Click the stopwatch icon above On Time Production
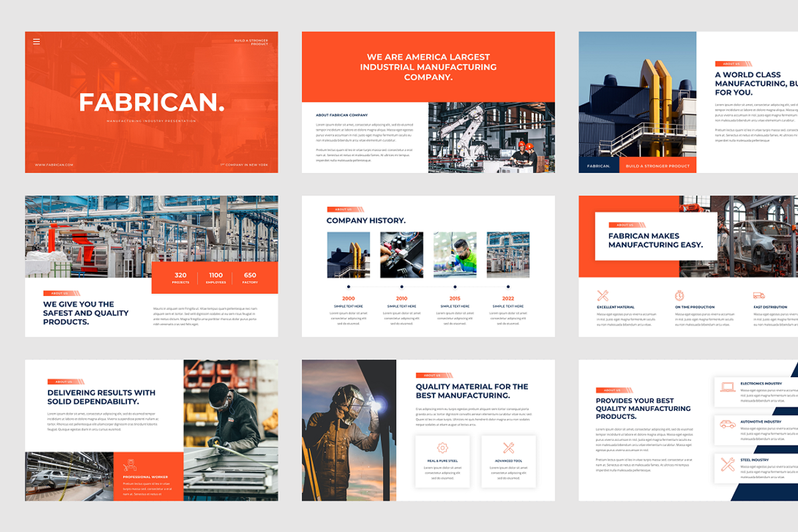798x532 pixels. [679, 295]
